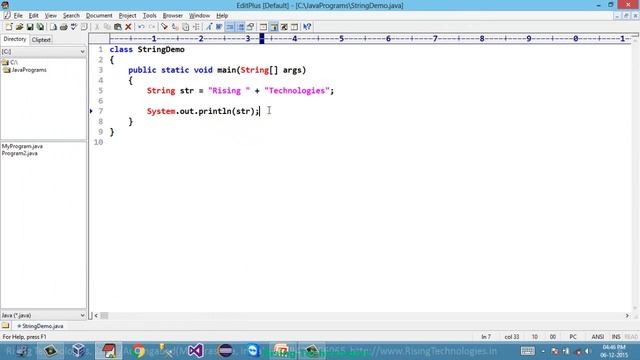640x360 pixels.
Task: Expand the Java (*.java) file filter dropdown
Action: click(82, 315)
